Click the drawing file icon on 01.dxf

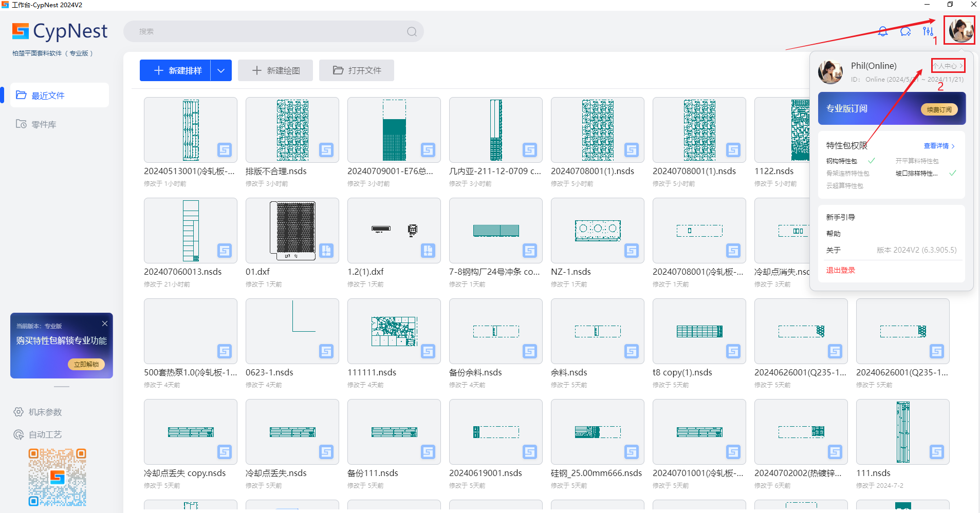pos(326,251)
